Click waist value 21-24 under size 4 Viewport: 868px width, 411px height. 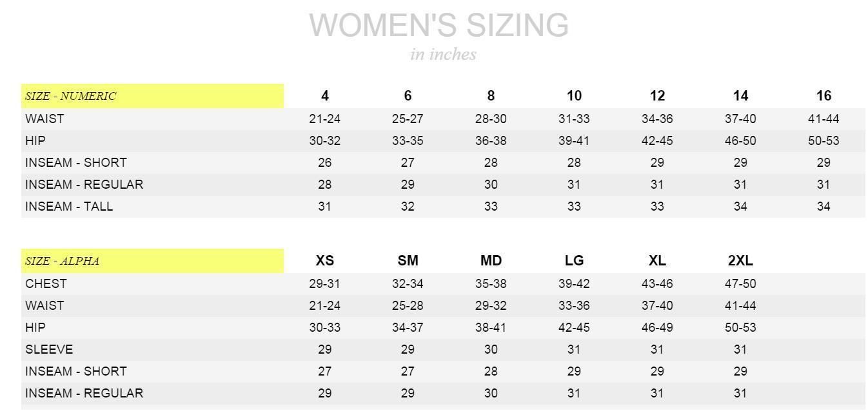click(324, 119)
